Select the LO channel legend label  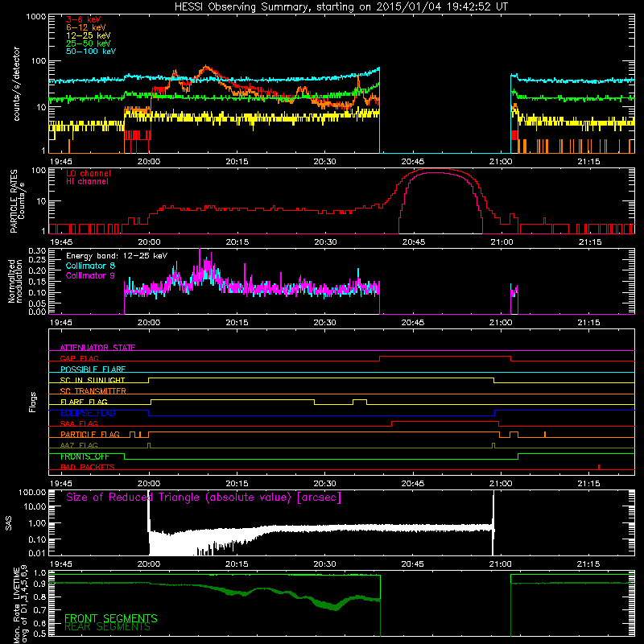pos(89,173)
